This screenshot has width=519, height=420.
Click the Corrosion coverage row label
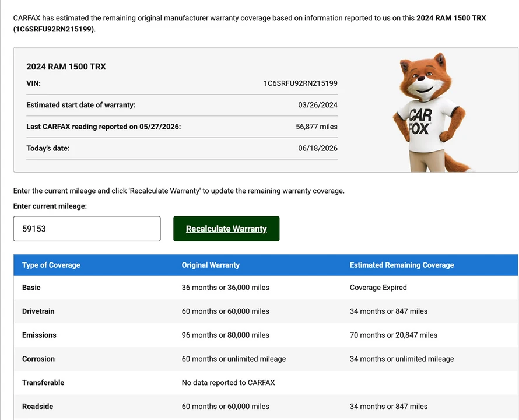tap(38, 359)
